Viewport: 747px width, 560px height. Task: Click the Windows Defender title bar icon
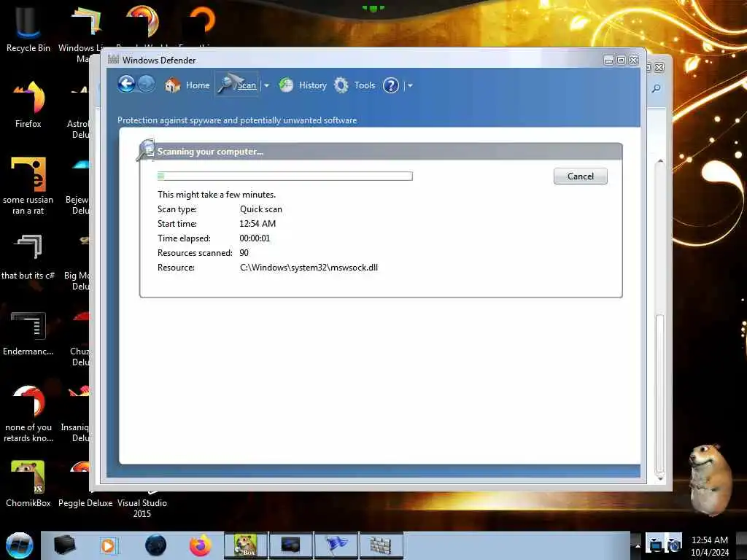[x=113, y=60]
